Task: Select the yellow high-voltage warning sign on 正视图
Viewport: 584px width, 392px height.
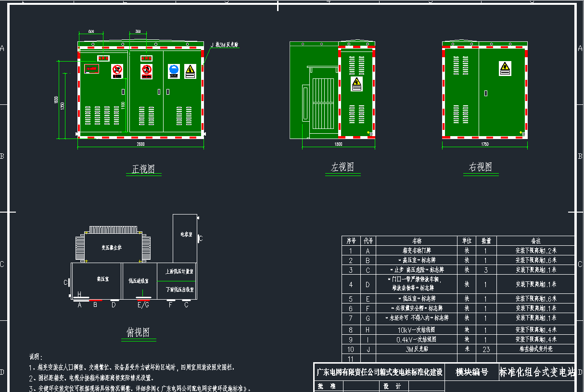Action: [190, 71]
